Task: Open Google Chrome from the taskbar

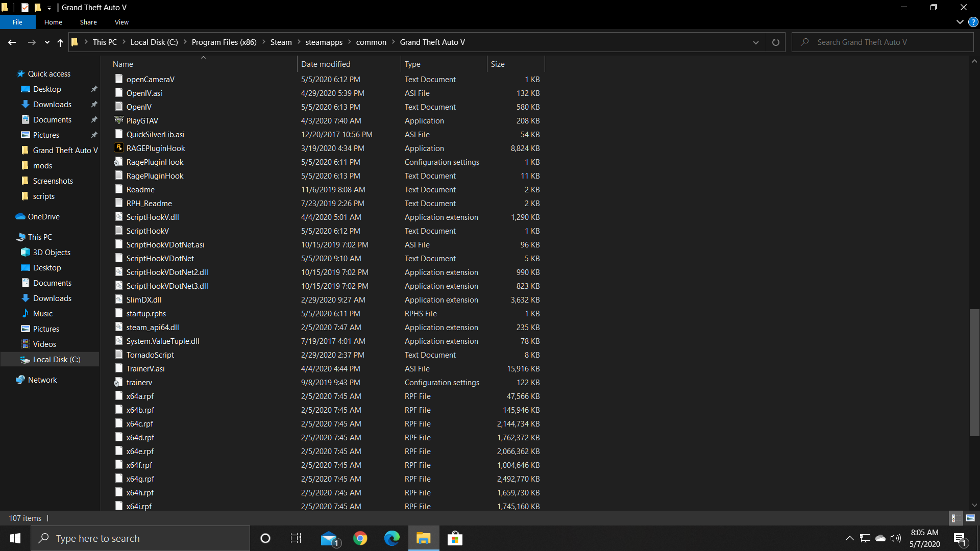Action: point(360,538)
